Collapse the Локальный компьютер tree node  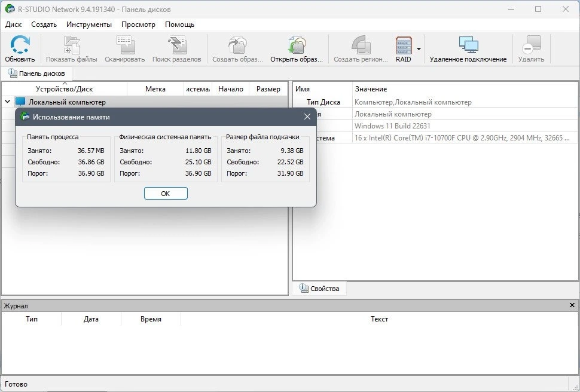click(x=7, y=102)
